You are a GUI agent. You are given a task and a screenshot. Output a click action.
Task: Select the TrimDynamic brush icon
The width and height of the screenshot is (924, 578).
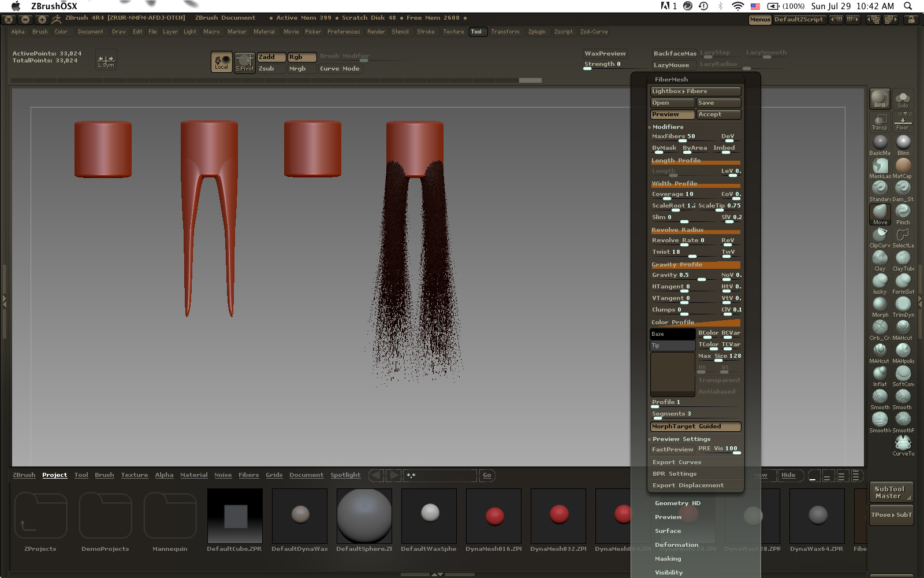903,307
